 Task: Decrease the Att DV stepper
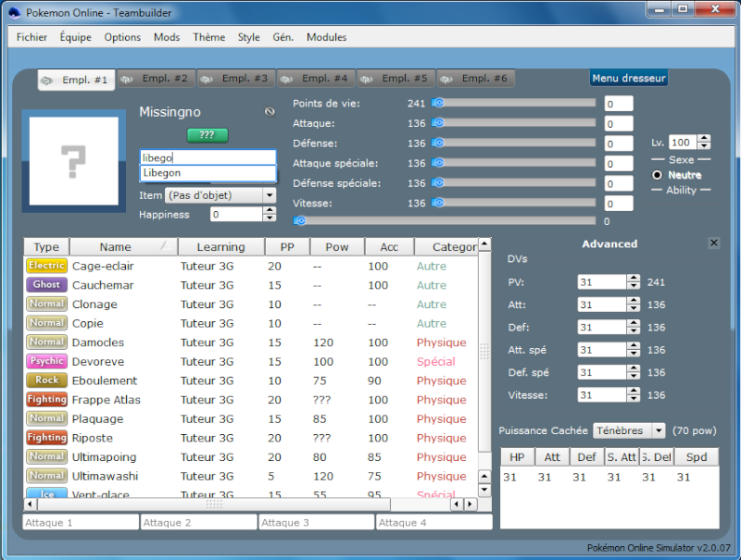pyautogui.click(x=634, y=308)
